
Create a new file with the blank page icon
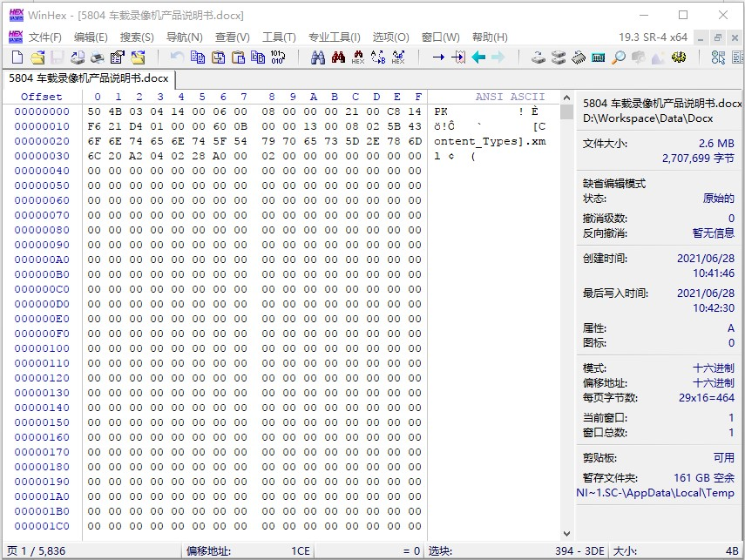pyautogui.click(x=17, y=57)
